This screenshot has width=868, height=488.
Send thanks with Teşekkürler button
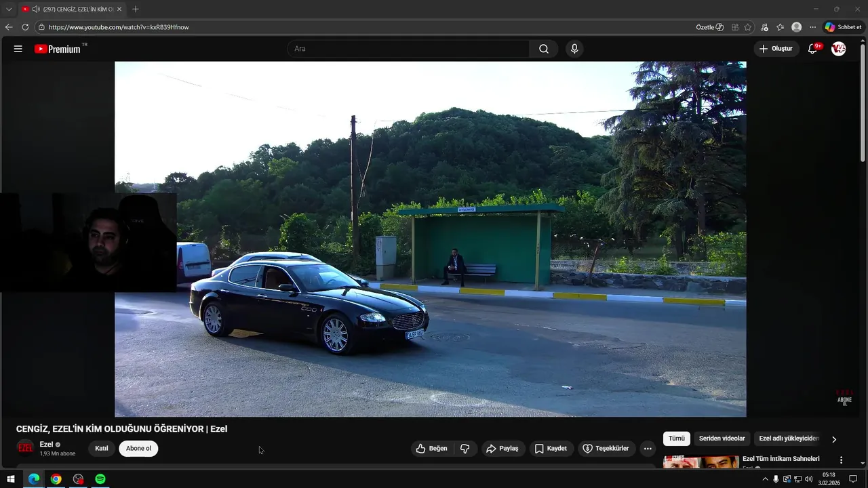[607, 449]
